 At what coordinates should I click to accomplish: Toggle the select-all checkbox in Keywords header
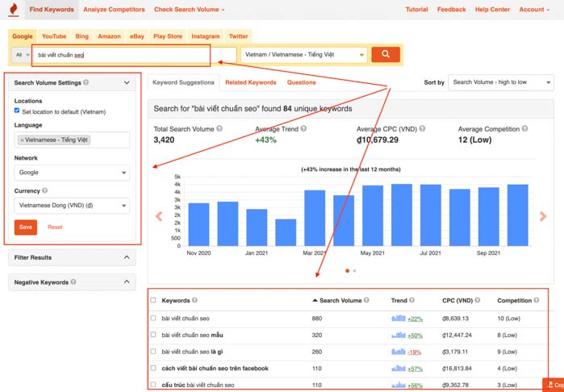(x=153, y=300)
